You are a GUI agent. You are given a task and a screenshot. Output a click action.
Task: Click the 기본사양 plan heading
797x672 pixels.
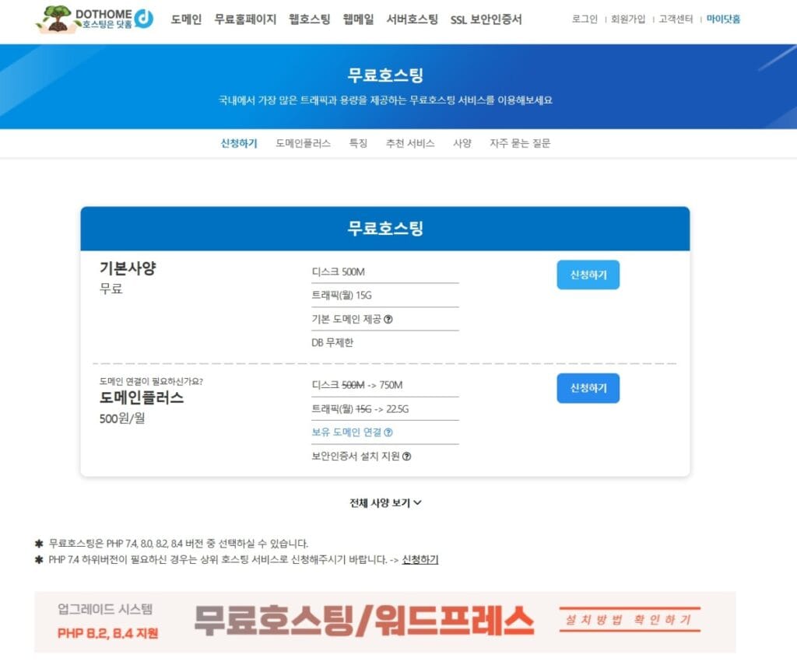pyautogui.click(x=128, y=268)
